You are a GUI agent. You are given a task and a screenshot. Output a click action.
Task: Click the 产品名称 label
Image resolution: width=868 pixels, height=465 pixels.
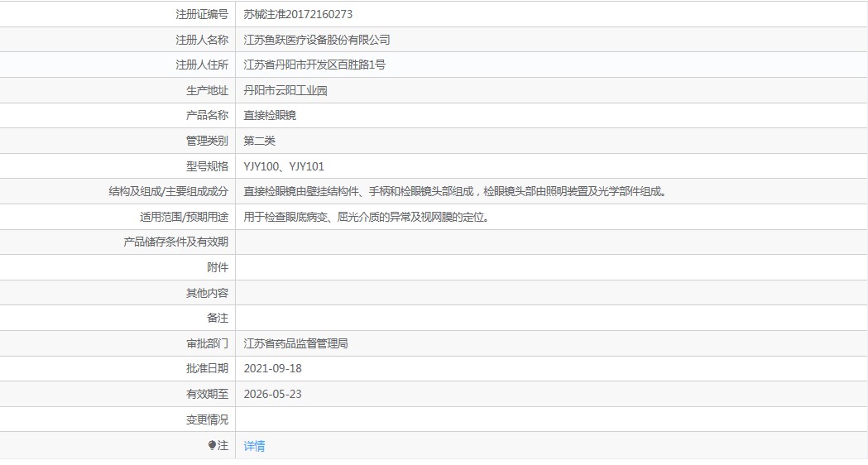click(x=207, y=115)
